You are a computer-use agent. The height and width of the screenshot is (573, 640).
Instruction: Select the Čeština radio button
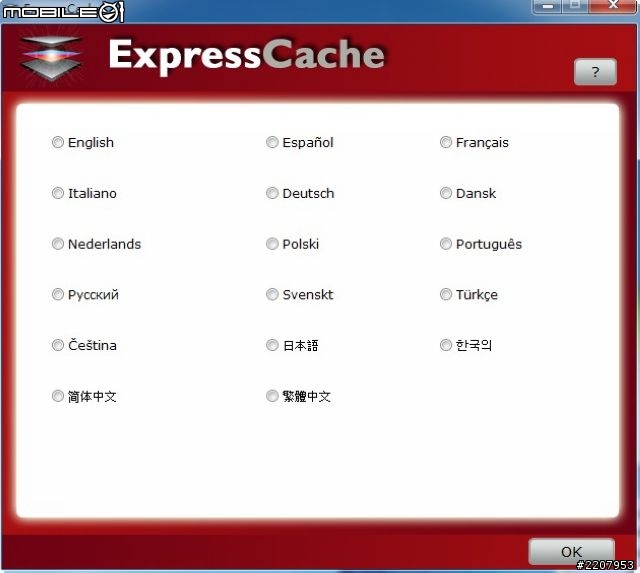[58, 345]
